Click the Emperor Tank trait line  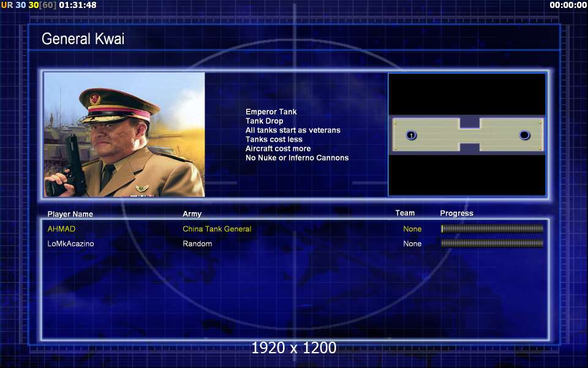point(271,112)
